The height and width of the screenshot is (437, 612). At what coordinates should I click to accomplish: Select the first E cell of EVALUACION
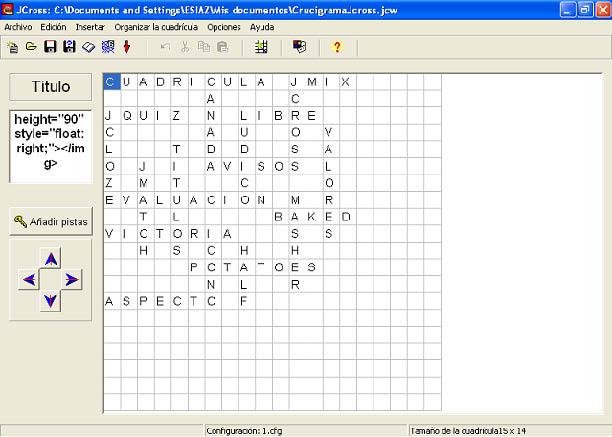click(x=112, y=200)
